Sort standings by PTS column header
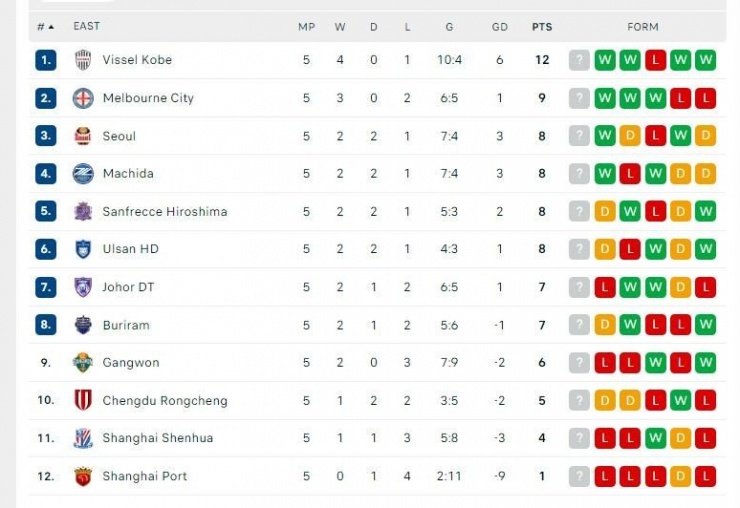Image resolution: width=740 pixels, height=508 pixels. point(542,27)
